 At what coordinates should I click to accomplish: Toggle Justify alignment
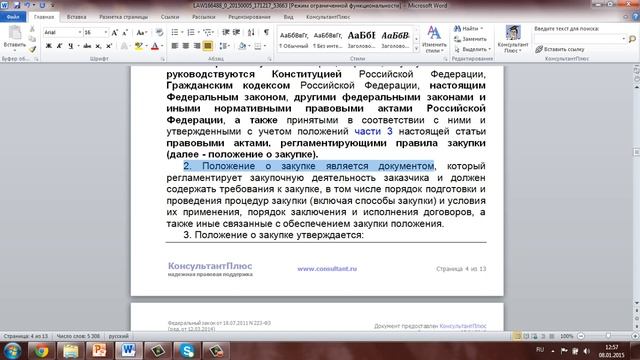(x=208, y=46)
